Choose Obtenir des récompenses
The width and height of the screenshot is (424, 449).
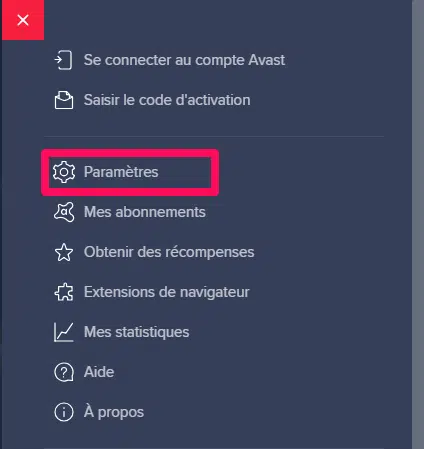pyautogui.click(x=169, y=252)
